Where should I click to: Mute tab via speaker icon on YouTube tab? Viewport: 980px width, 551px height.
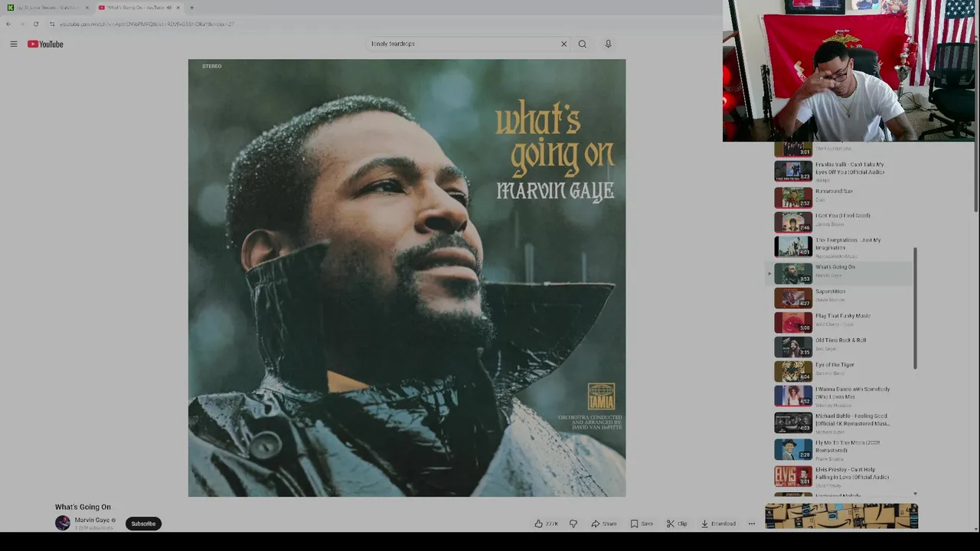[168, 8]
